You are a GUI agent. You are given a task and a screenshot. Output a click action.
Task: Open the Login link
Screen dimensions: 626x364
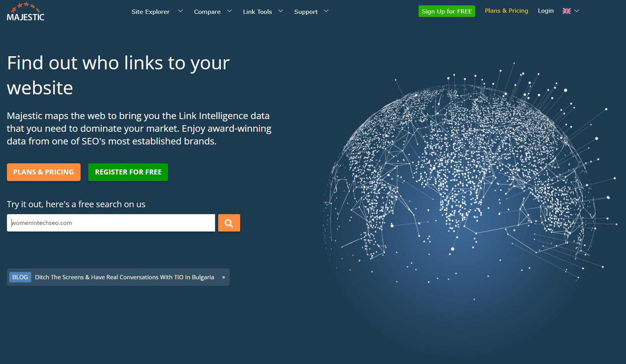tap(545, 11)
